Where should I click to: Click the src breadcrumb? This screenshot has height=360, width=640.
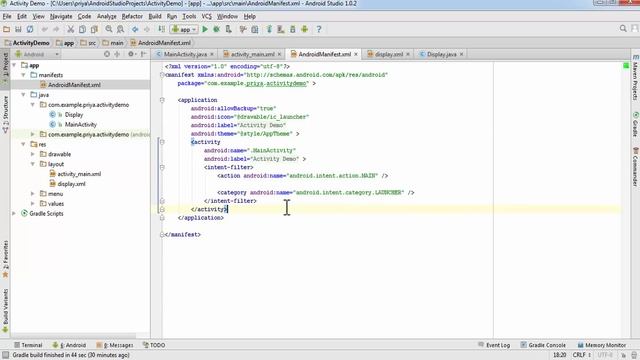coord(88,43)
